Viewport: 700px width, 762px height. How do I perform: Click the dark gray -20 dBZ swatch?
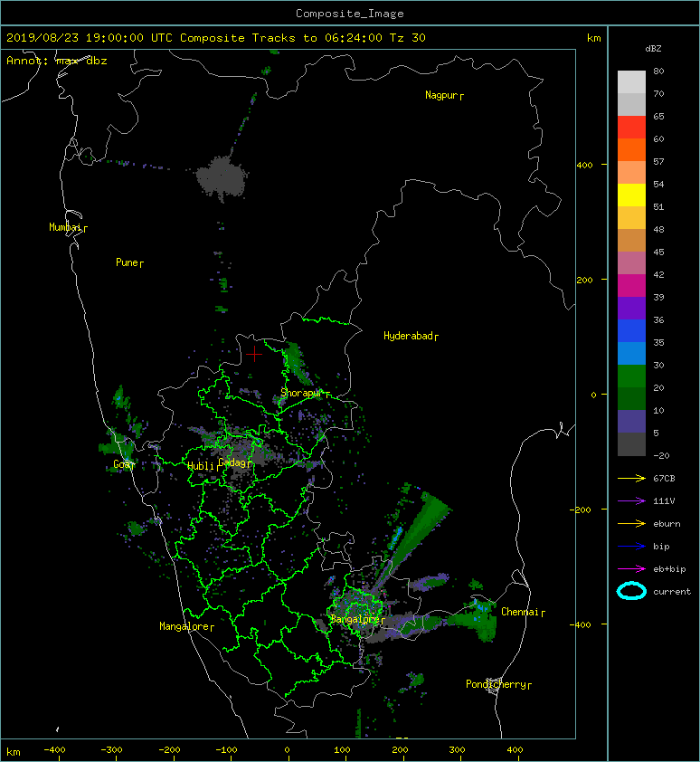631,444
